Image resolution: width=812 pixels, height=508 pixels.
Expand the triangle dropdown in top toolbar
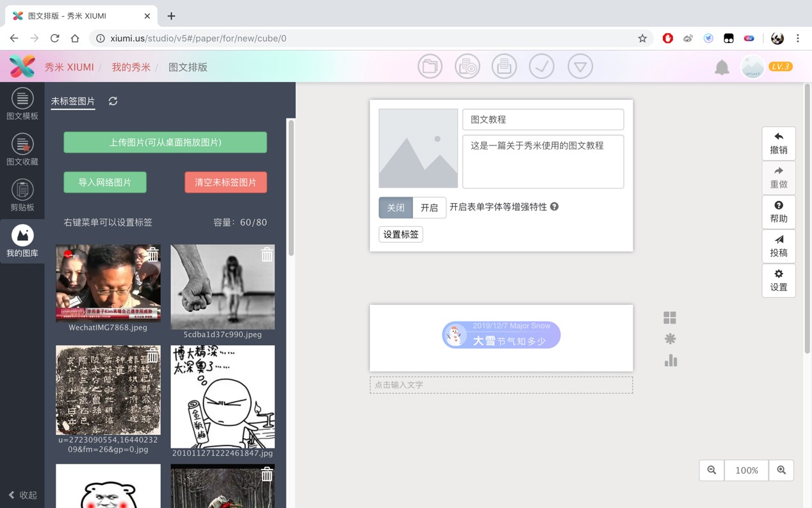(580, 67)
